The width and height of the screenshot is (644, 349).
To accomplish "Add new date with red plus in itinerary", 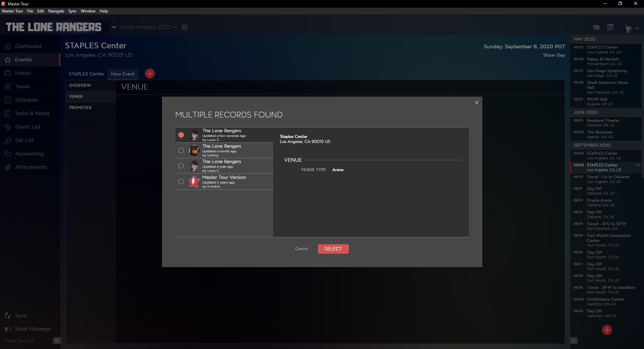I will click(x=607, y=330).
